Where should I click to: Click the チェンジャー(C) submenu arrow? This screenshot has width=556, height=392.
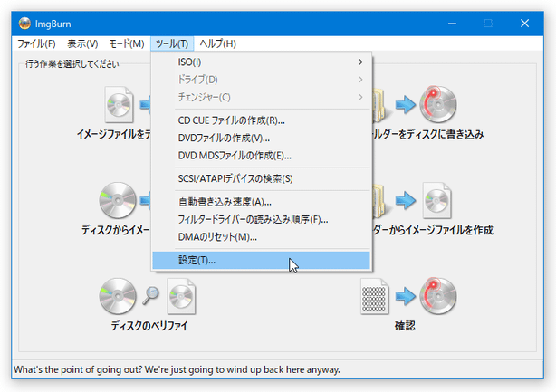click(x=360, y=97)
